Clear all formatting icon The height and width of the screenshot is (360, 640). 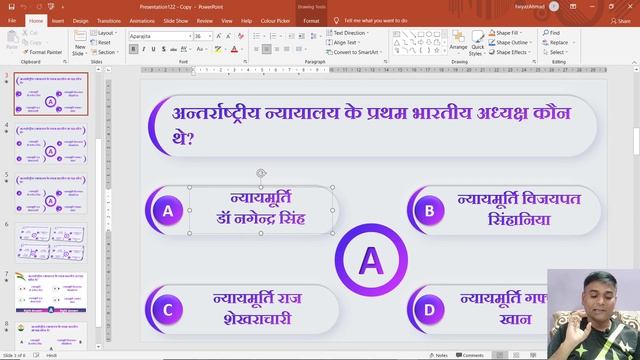point(241,36)
